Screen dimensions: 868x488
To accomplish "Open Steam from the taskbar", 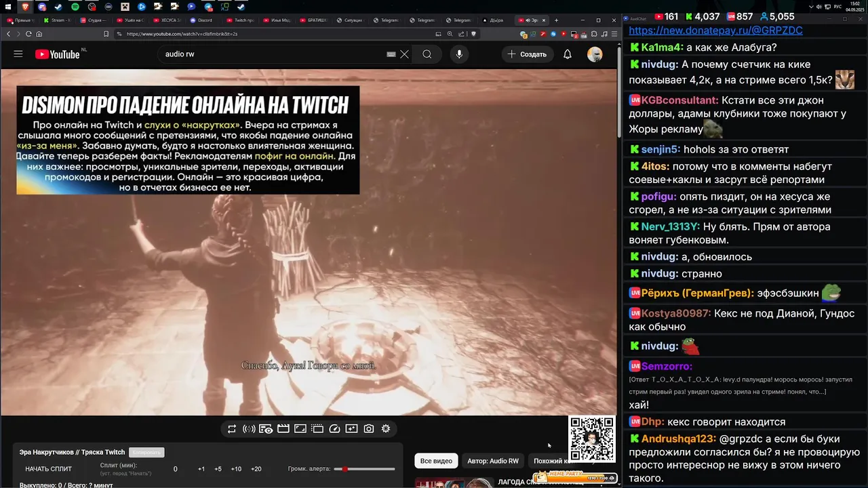I will [x=58, y=7].
